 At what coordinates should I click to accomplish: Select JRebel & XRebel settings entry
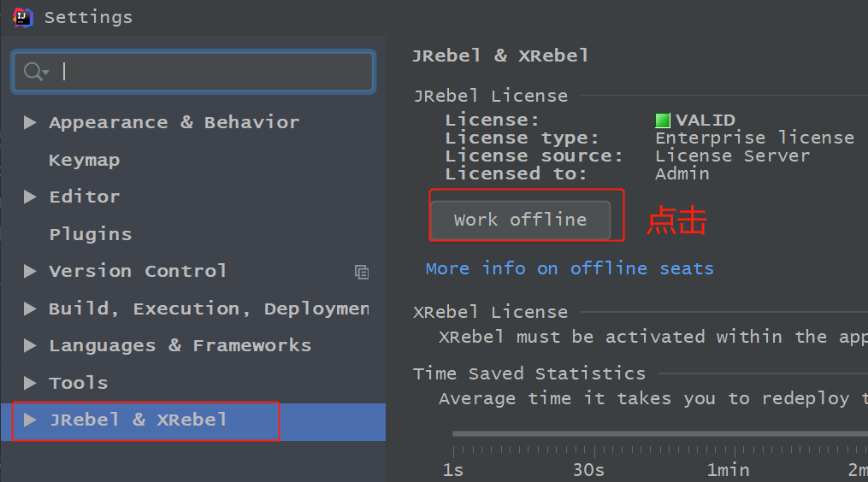point(138,420)
